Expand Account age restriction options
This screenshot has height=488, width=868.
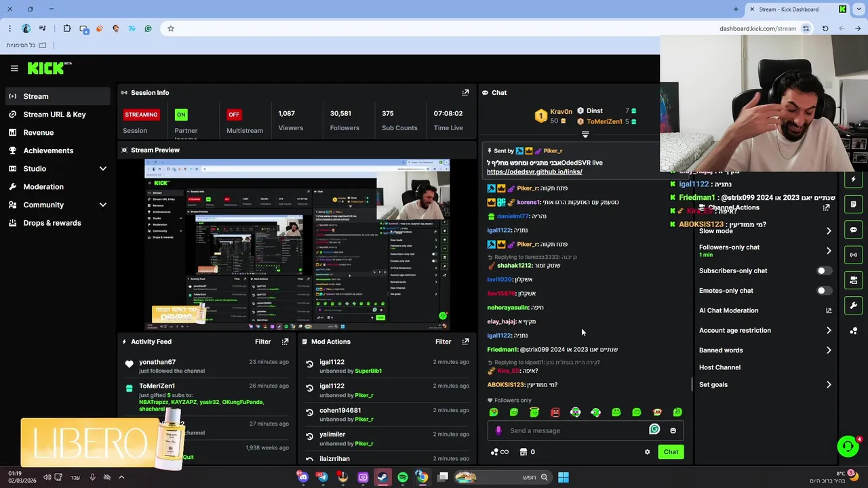[829, 331]
